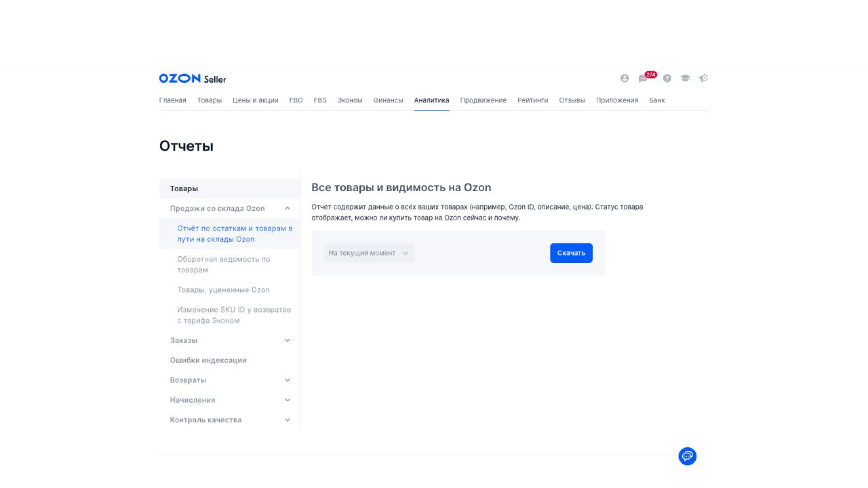
Task: Click the Начисления sidebar label
Action: click(193, 400)
